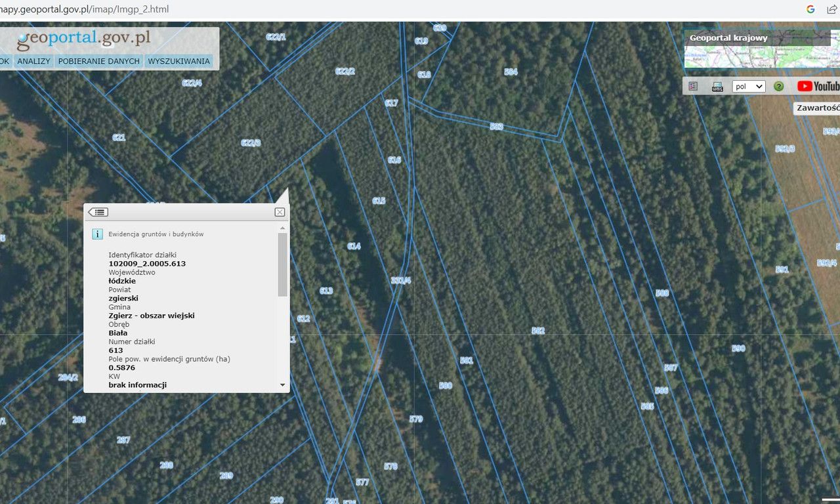Click parcel label 617 on the map
This screenshot has height=504, width=840.
(x=391, y=102)
